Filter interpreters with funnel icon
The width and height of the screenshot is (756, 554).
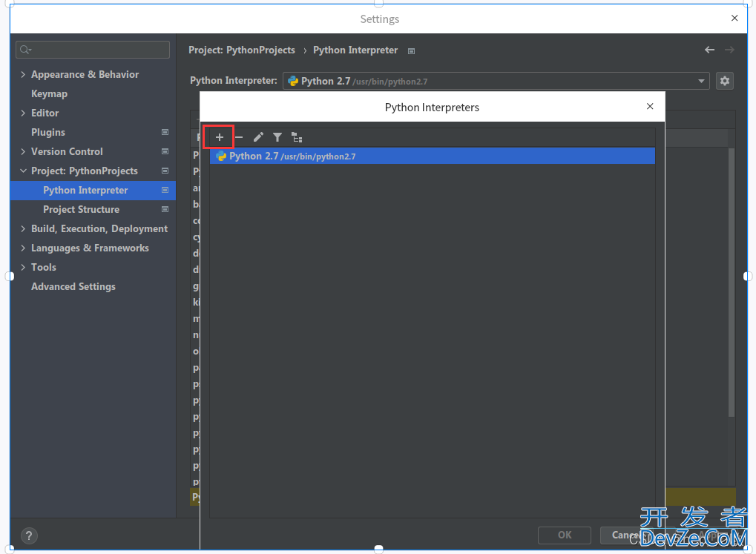tap(277, 137)
